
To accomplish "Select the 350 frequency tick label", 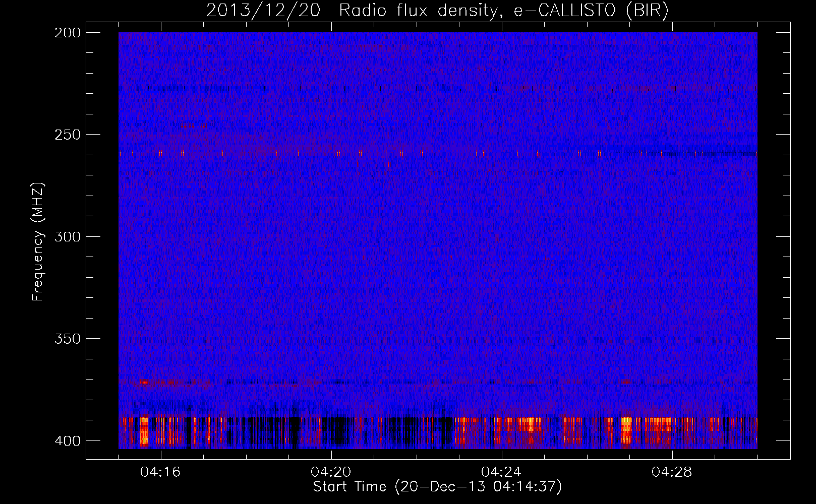I will point(68,338).
